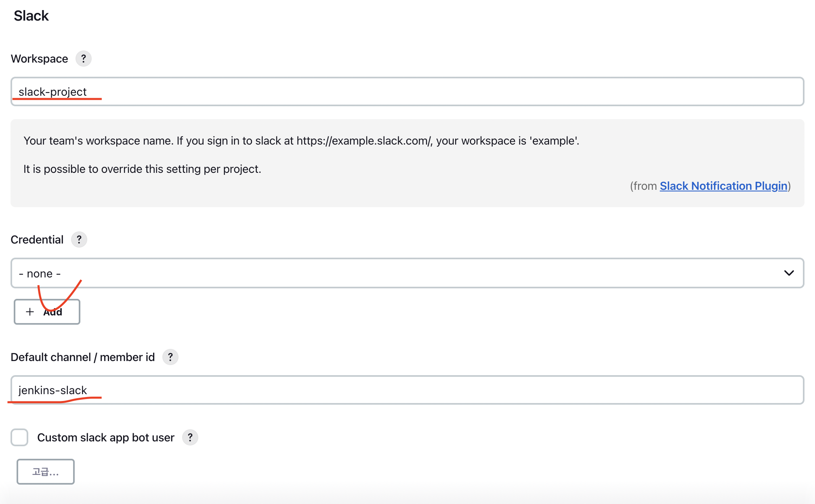The height and width of the screenshot is (504, 815).
Task: Click the 'override this setting per project' text
Action: coord(142,169)
